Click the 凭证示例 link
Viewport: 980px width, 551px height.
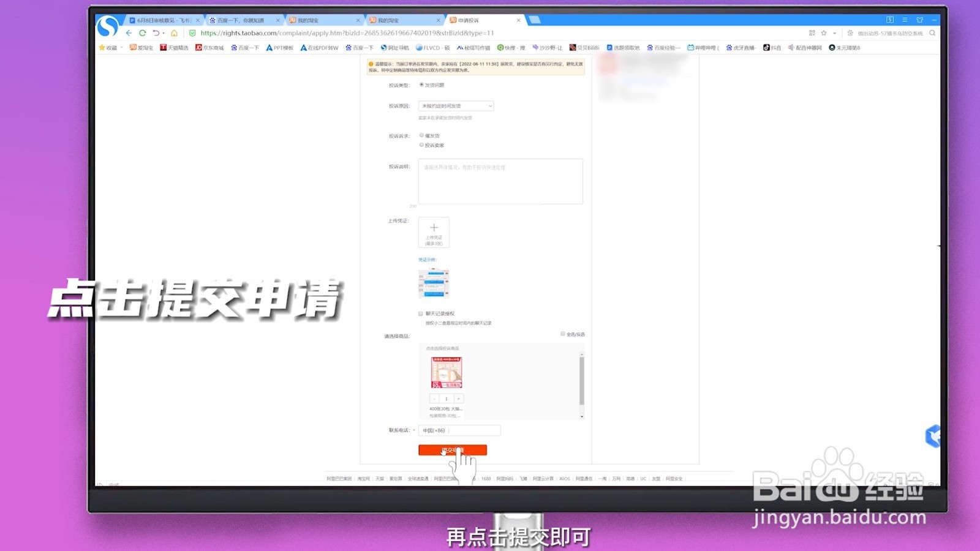tap(427, 260)
